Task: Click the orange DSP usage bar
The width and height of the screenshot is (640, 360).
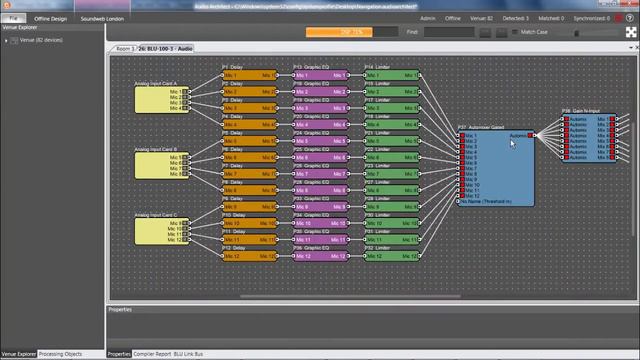Action: pyautogui.click(x=339, y=32)
